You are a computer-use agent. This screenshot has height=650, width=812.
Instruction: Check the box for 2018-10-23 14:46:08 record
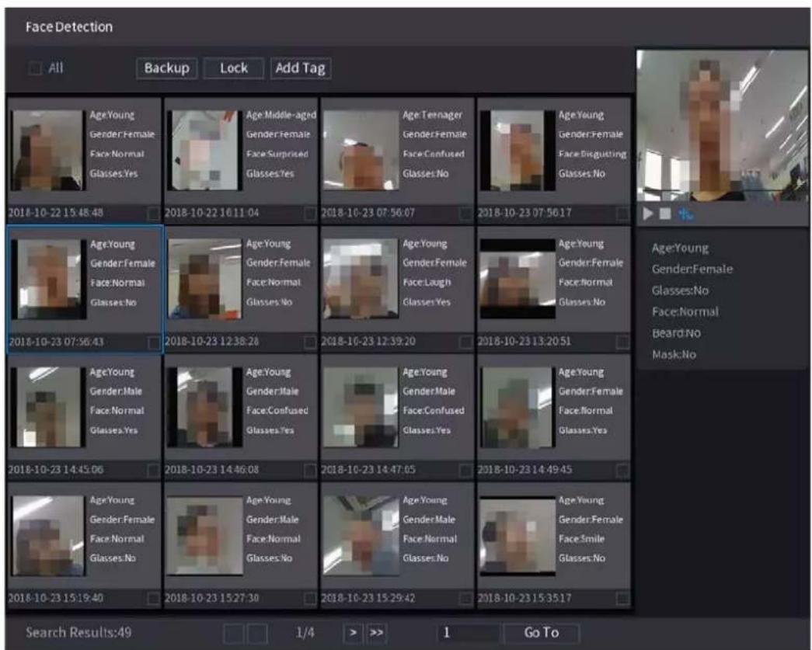coord(310,470)
